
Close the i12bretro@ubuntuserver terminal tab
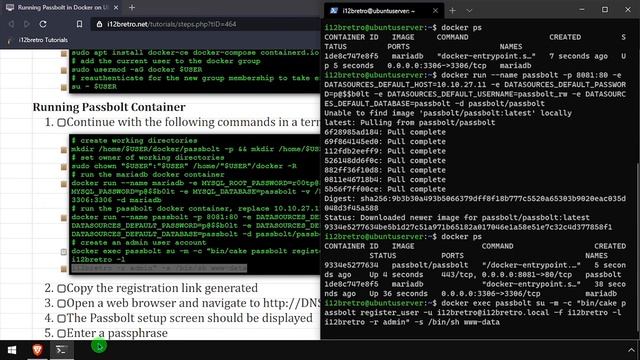[435, 11]
